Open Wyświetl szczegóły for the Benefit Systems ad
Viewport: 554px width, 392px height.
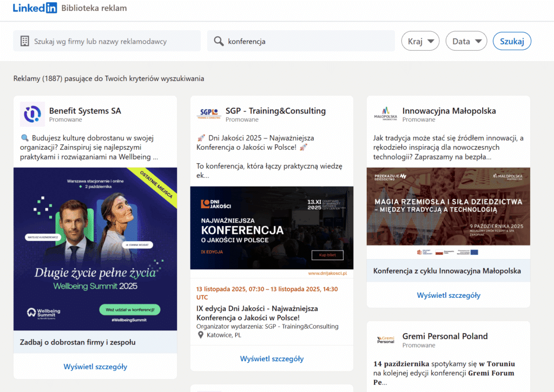point(95,366)
